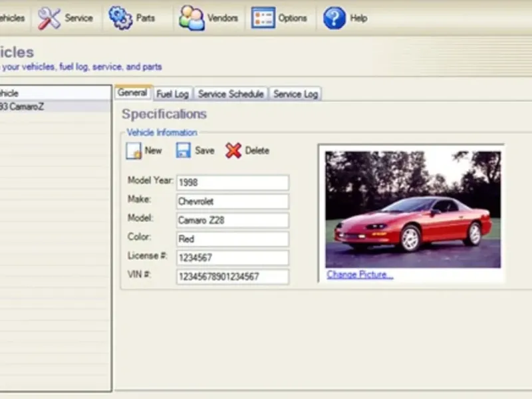Click the License # field

[x=232, y=257]
